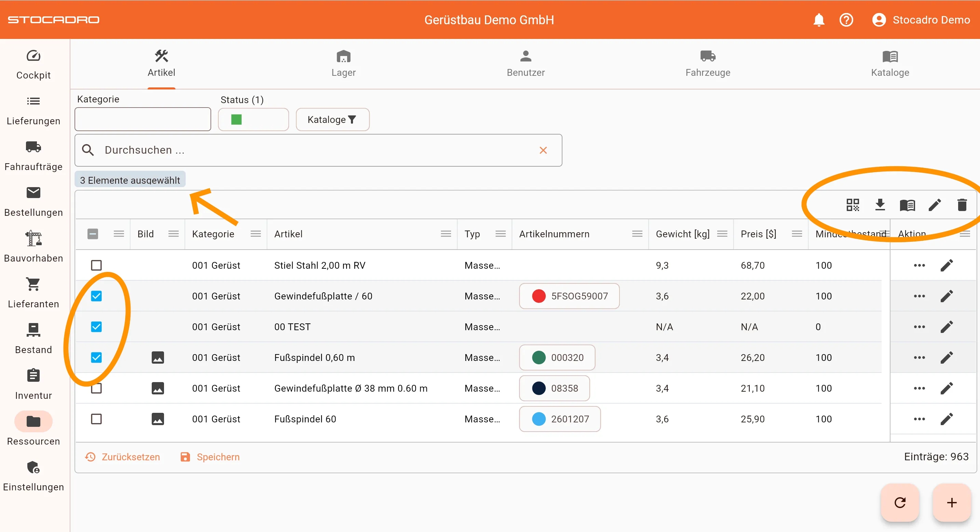Open the green Status filter dropdown
This screenshot has width=980, height=532.
point(253,120)
